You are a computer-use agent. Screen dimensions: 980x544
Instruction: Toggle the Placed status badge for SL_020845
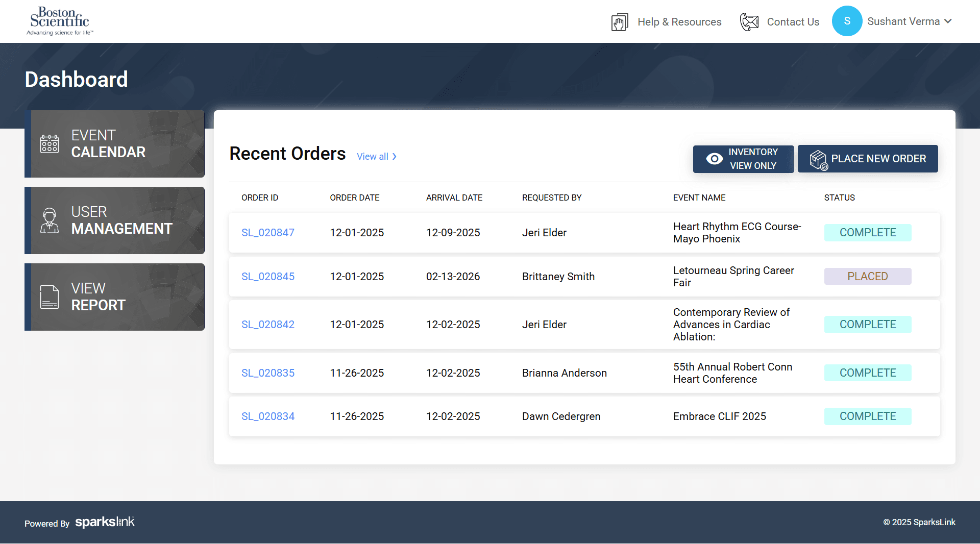coord(867,276)
